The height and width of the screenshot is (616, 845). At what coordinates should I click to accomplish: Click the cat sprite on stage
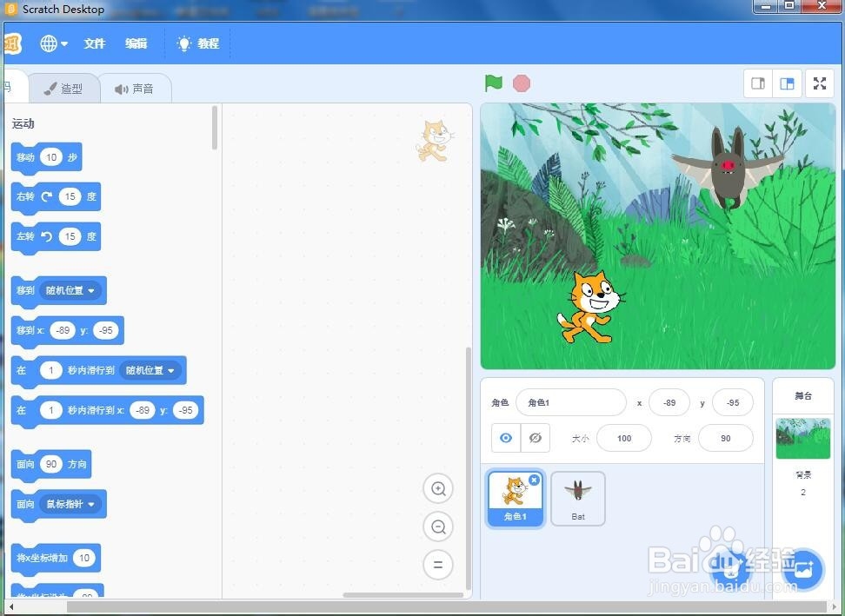tap(591, 308)
